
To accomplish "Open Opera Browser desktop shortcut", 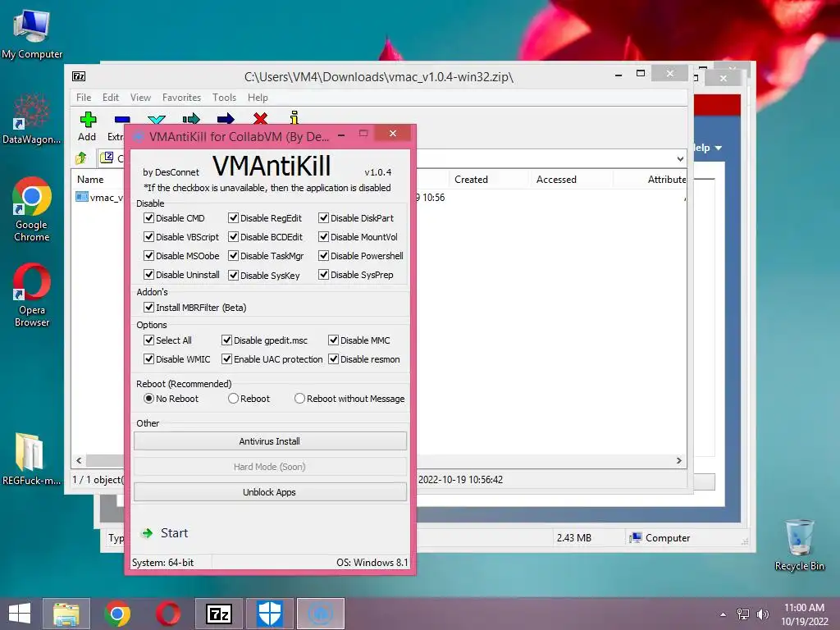I will (x=32, y=294).
